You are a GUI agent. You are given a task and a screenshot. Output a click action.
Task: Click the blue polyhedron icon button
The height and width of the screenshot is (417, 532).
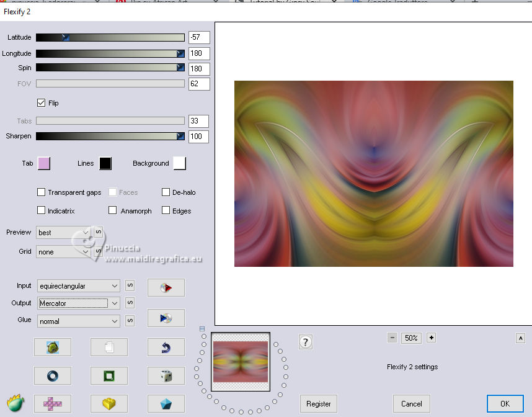coord(166,403)
